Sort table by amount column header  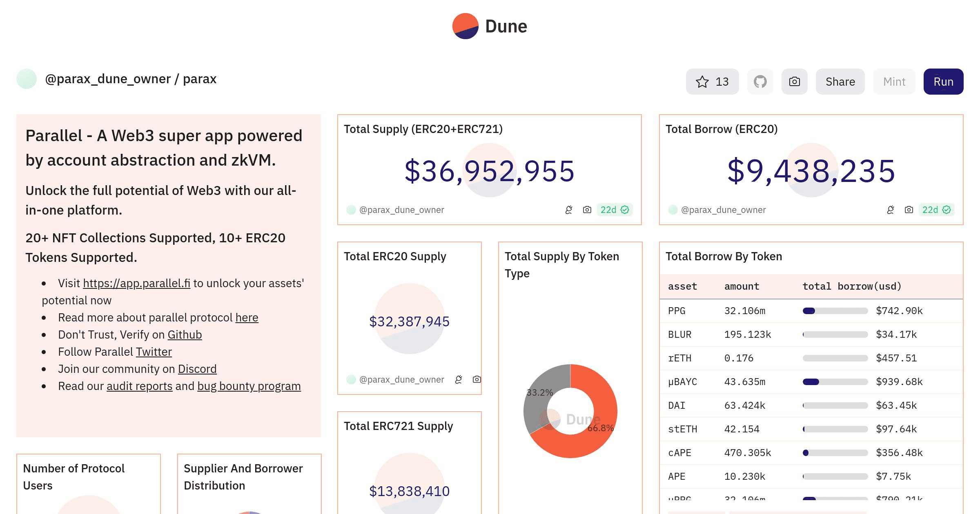[742, 286]
